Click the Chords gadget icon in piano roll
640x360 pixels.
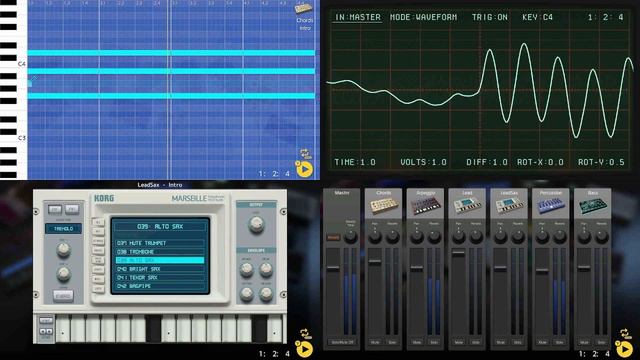tap(304, 9)
